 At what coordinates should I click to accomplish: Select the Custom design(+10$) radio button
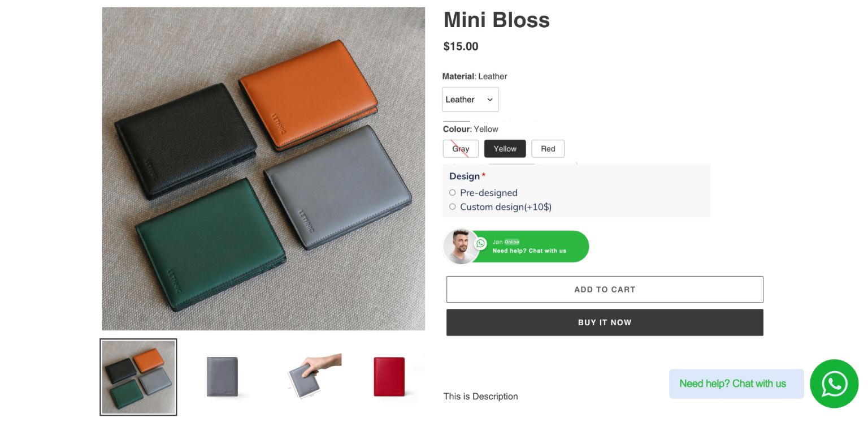[x=452, y=206]
